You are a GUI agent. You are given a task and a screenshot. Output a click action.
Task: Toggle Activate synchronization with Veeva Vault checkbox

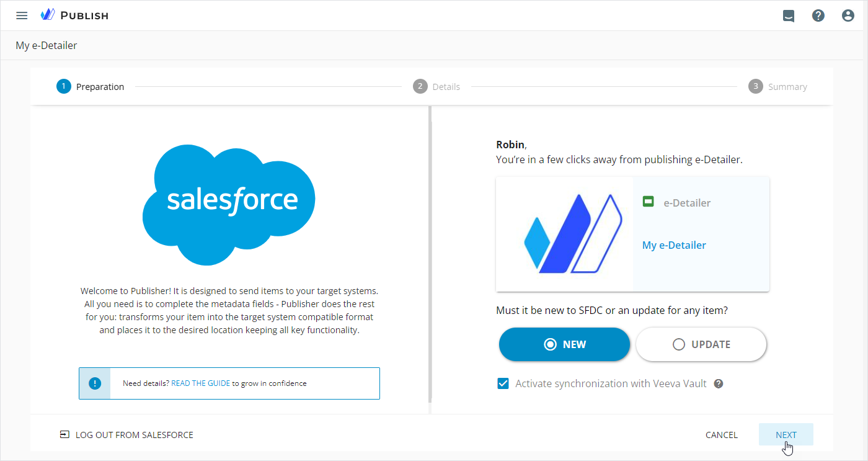(x=503, y=383)
